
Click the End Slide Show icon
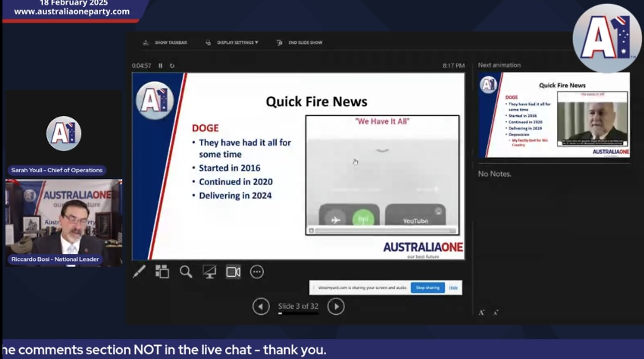click(x=279, y=43)
